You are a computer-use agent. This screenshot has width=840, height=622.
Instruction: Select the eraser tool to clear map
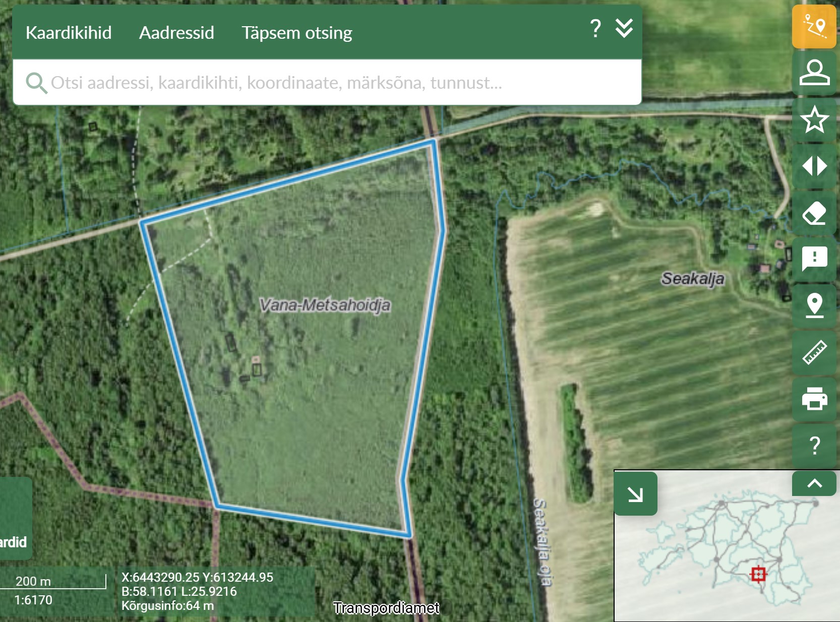tap(814, 213)
